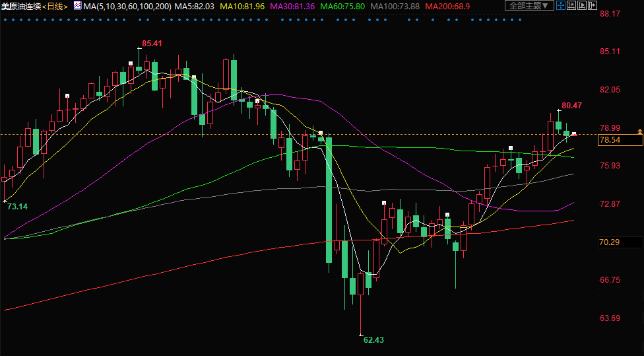Screen dimensions: 644x356
Task: Click the 62.43 low price marker
Action: pos(373,339)
